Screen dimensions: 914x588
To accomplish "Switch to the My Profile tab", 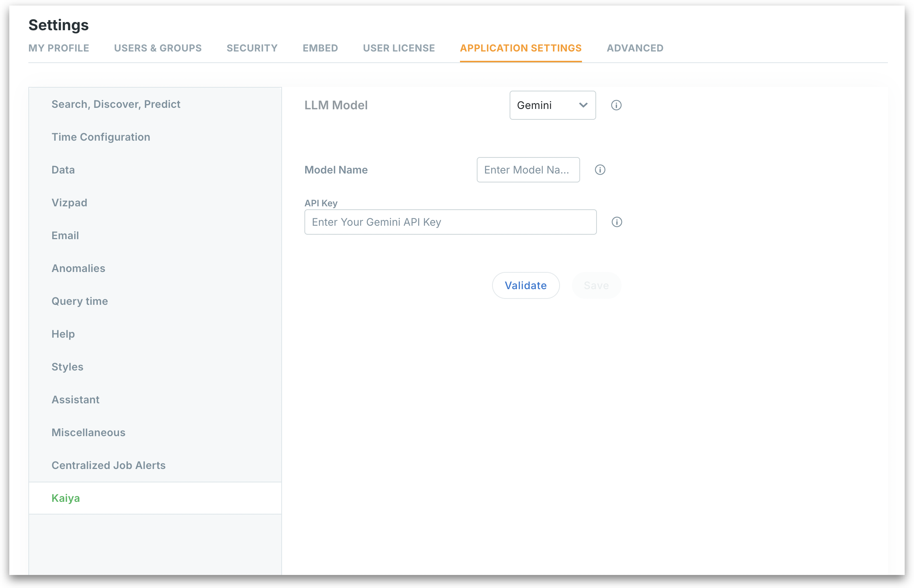I will point(59,48).
